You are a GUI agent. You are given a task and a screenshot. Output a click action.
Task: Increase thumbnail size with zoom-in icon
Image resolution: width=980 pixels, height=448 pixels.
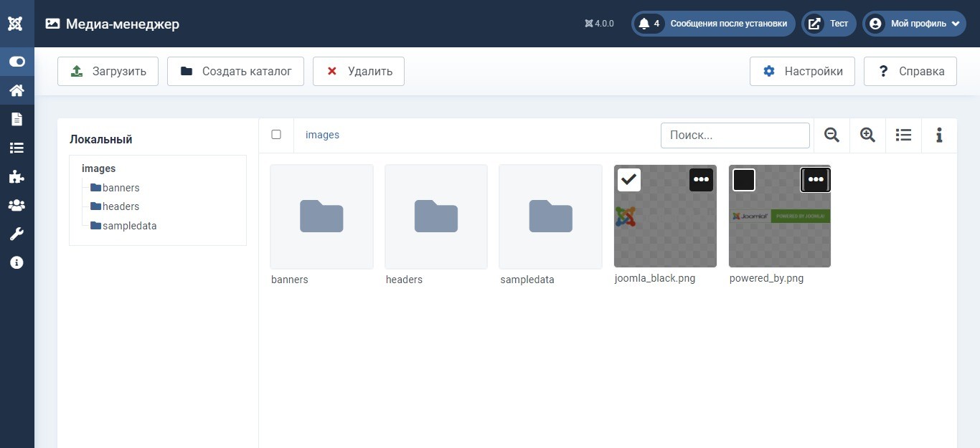click(867, 135)
